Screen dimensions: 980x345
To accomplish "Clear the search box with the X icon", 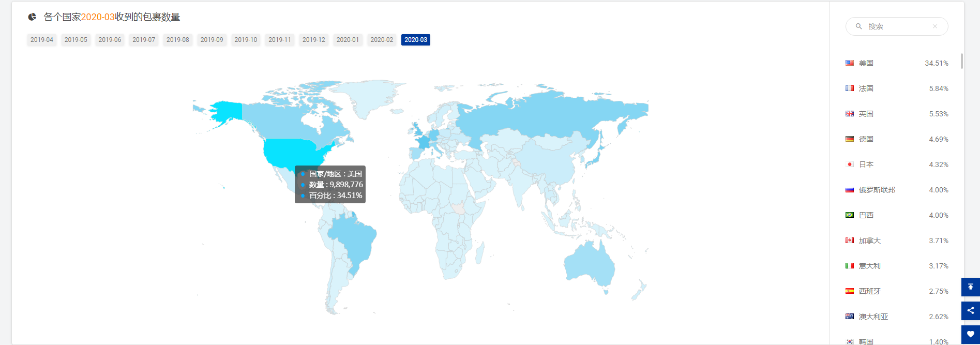I will (x=934, y=26).
